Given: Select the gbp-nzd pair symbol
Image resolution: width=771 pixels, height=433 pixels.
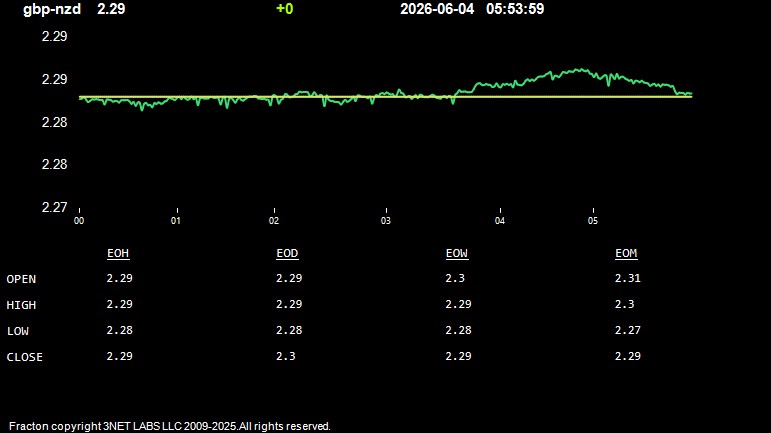Looking at the screenshot, I should click(52, 9).
